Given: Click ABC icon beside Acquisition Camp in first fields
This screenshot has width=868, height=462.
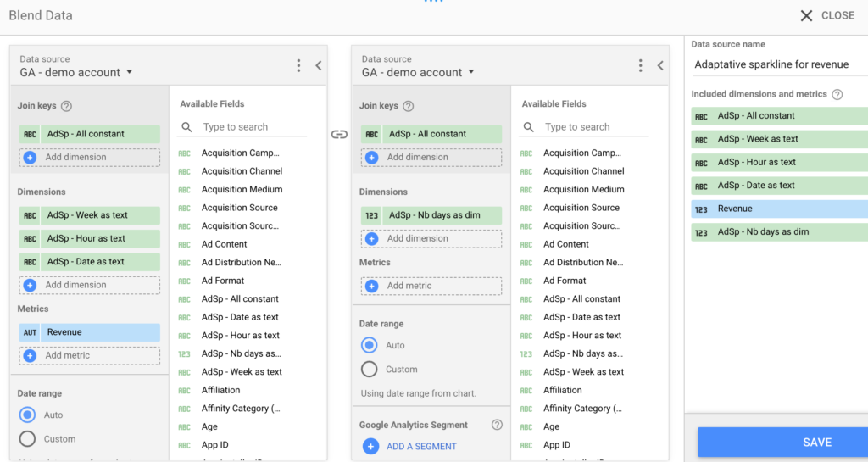Looking at the screenshot, I should point(184,153).
